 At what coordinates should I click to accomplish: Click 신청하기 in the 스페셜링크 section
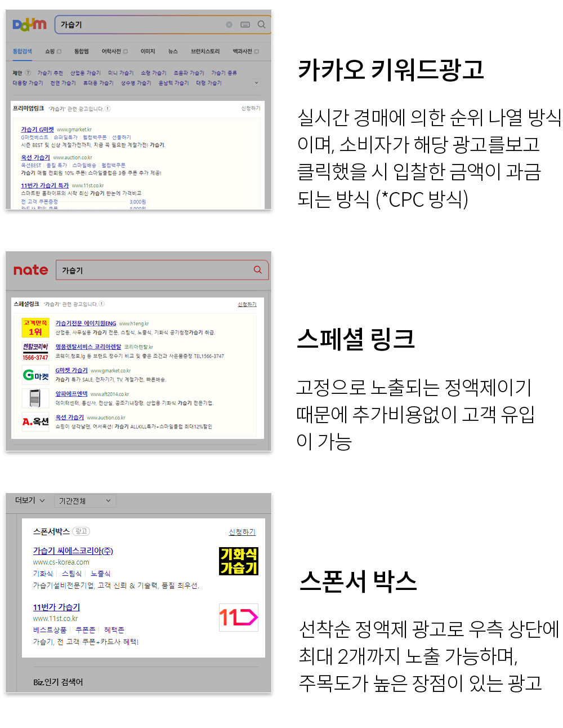(247, 304)
